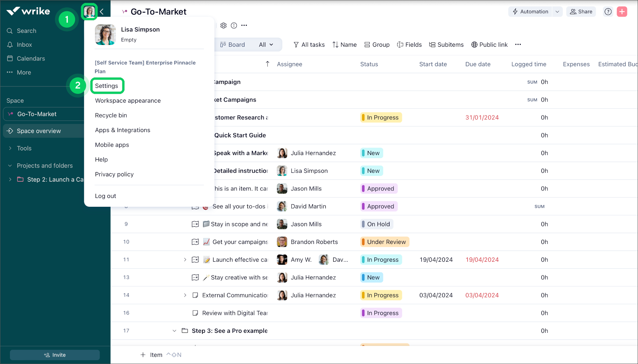Open the Share dialog

coord(581,11)
